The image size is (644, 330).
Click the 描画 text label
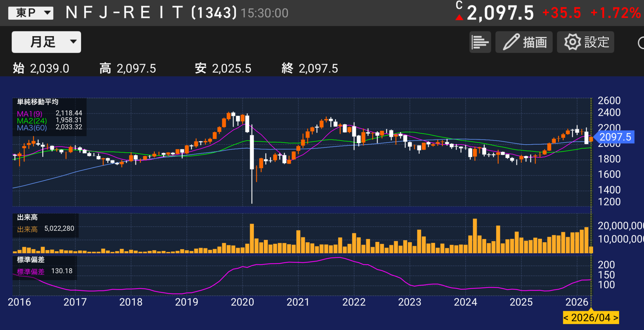pyautogui.click(x=534, y=42)
